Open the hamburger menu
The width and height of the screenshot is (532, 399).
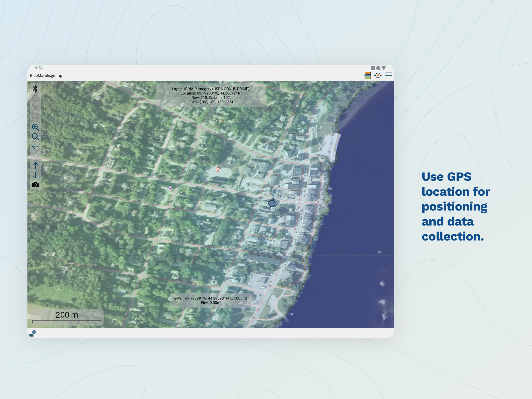tap(388, 75)
